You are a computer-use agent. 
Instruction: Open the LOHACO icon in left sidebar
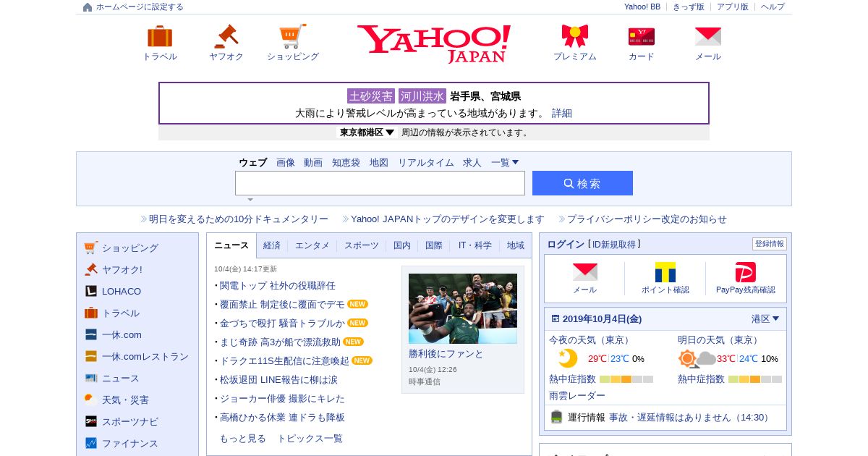click(90, 291)
